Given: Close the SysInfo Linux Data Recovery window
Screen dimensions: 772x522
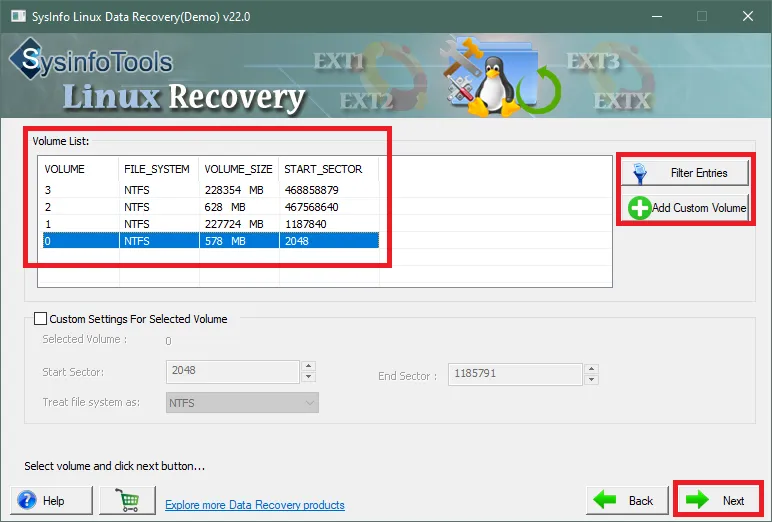Looking at the screenshot, I should (x=747, y=16).
